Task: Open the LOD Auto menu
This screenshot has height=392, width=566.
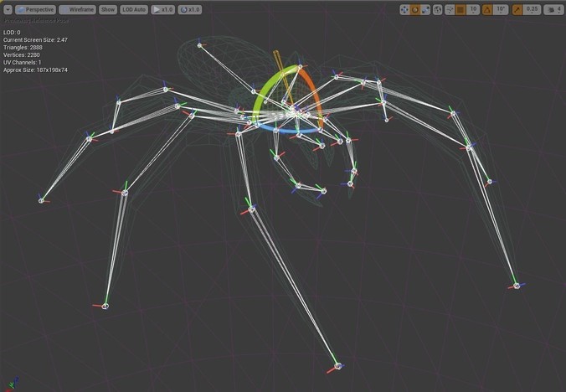Action: point(134,10)
